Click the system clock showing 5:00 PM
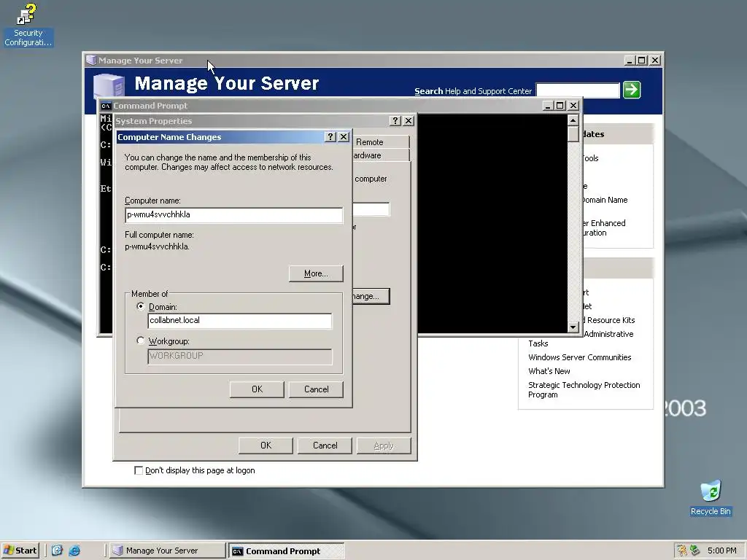747x560 pixels. pyautogui.click(x=721, y=551)
